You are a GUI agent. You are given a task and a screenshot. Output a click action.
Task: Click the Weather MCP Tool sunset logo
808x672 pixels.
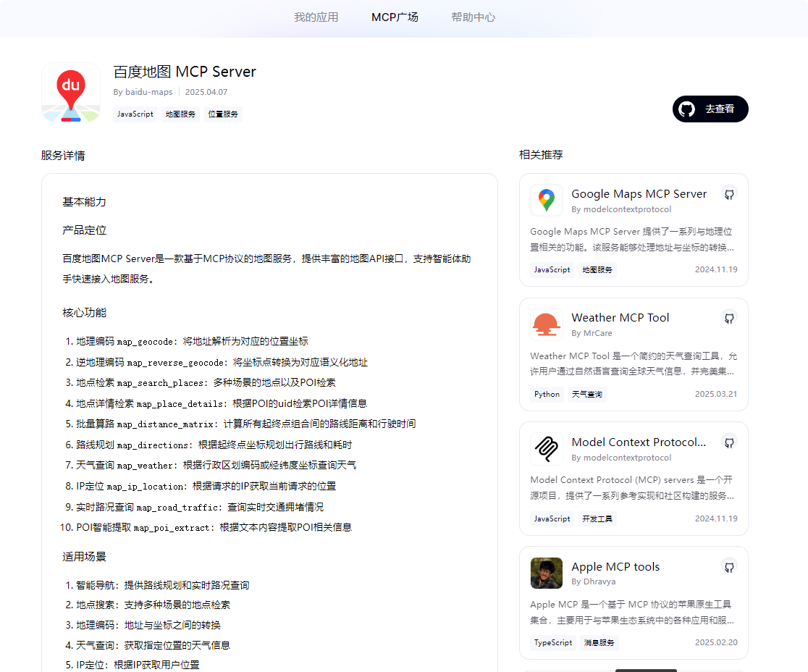[x=547, y=325]
